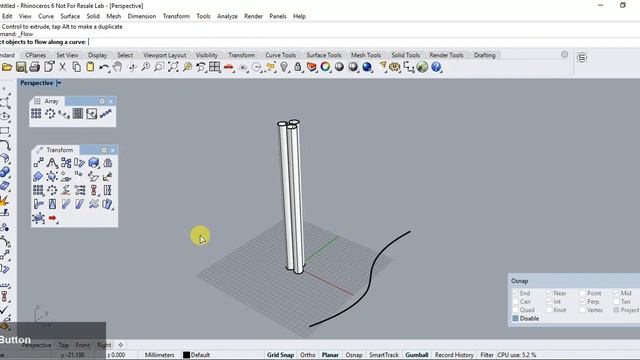
Task: Click Record History in status bar
Action: 454,355
